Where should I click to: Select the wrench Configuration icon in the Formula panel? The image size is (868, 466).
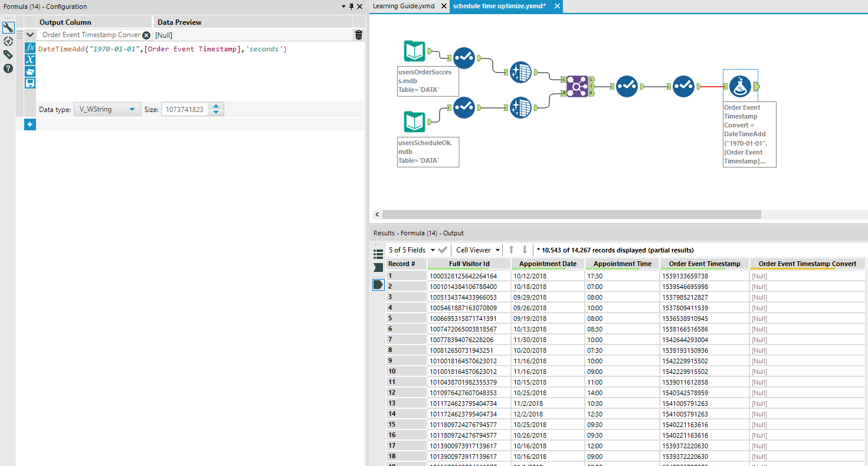click(8, 28)
